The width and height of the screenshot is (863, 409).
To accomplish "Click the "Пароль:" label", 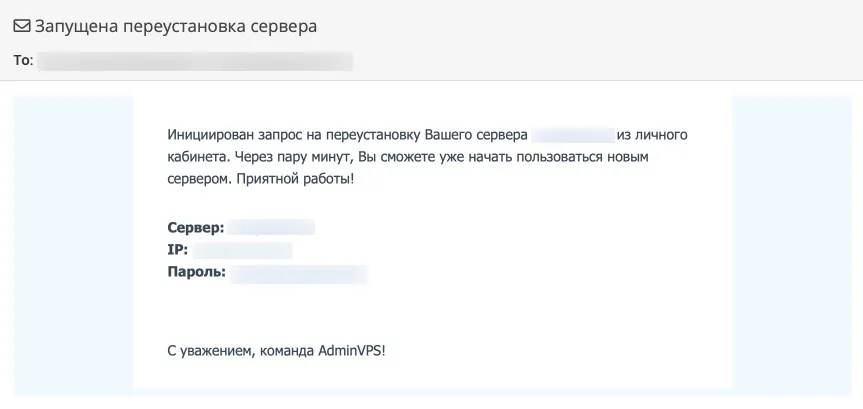I will 196,271.
